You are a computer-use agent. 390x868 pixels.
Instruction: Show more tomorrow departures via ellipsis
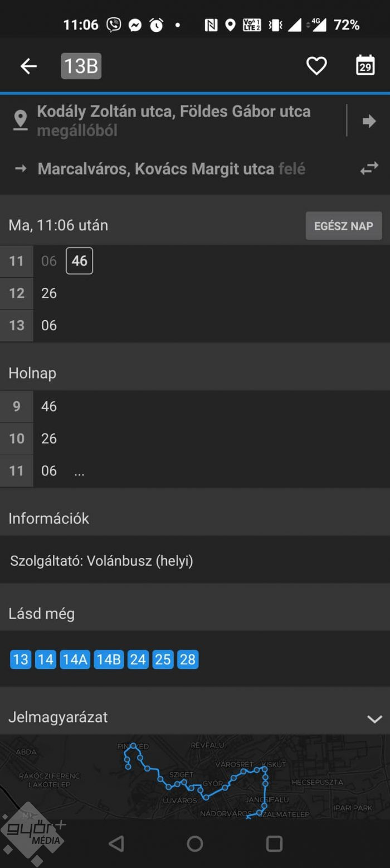click(x=79, y=471)
